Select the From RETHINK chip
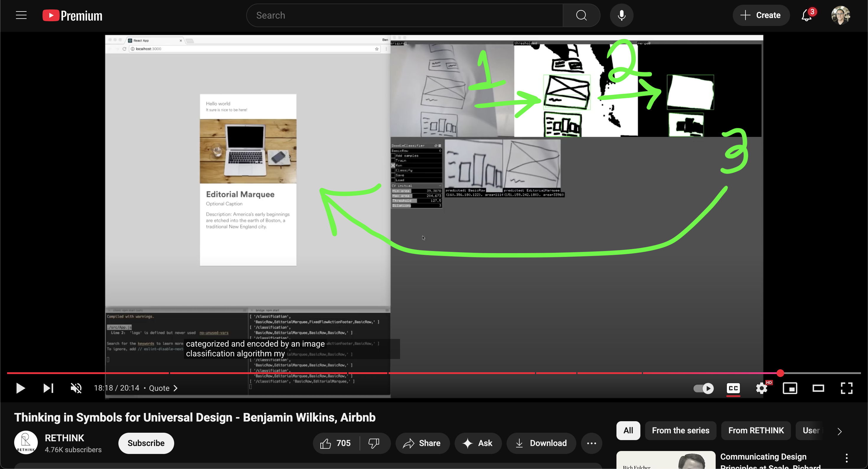 (756, 430)
